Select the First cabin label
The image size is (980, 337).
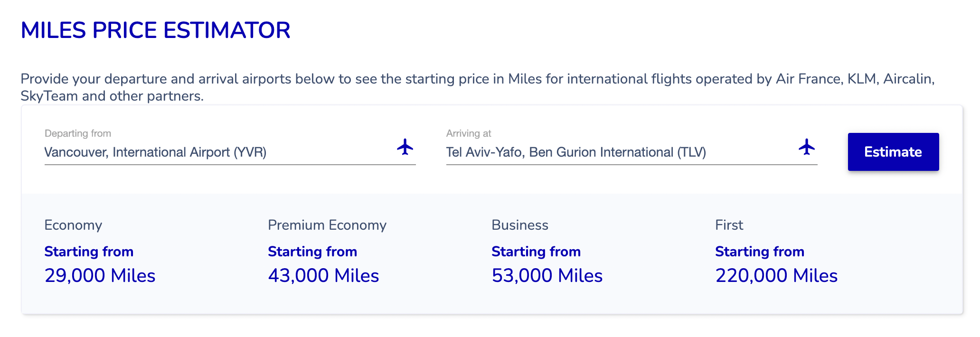point(729,225)
